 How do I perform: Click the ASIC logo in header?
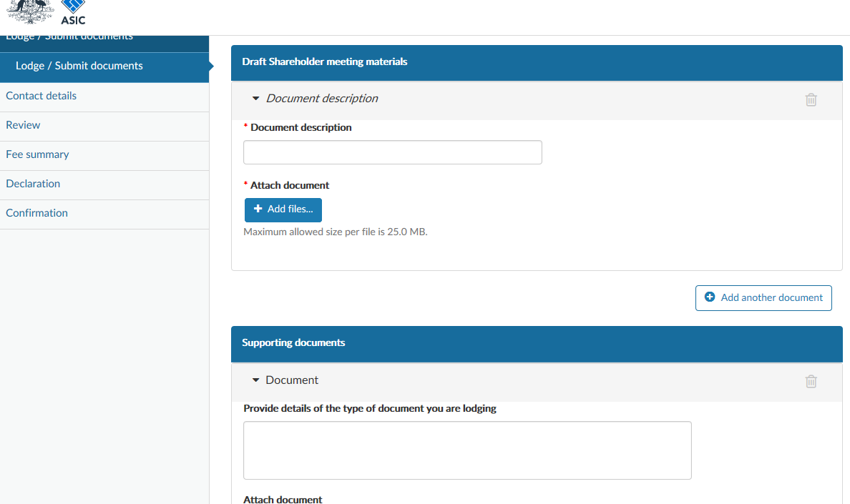coord(73,12)
